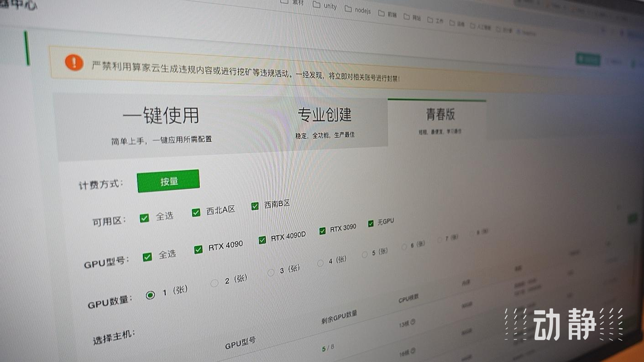Uncheck the RTX 4090D checkbox
The image size is (644, 362).
click(262, 240)
